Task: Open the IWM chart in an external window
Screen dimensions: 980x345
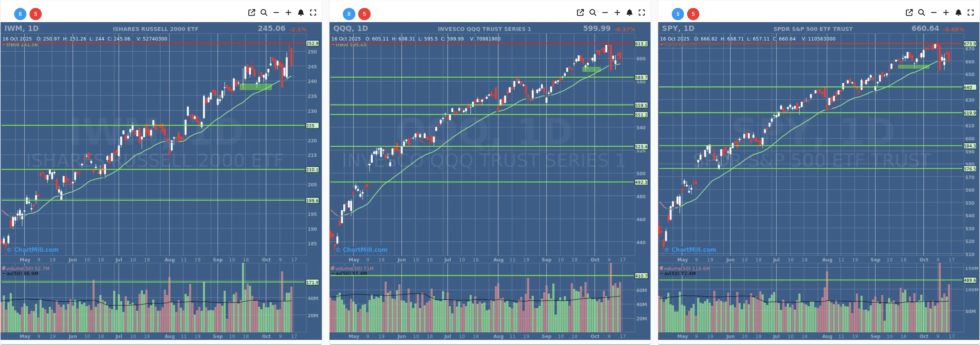Action: 252,12
